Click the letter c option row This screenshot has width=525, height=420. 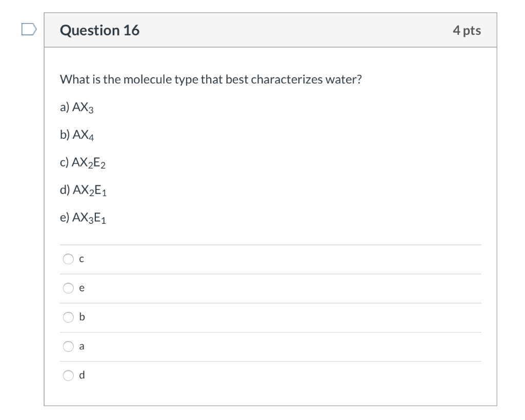click(x=81, y=259)
